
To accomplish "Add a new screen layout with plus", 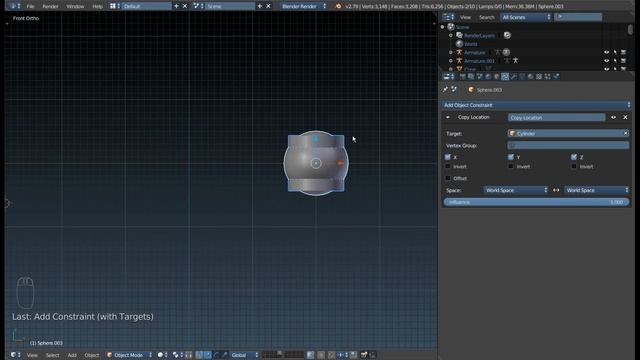I will 176,6.
